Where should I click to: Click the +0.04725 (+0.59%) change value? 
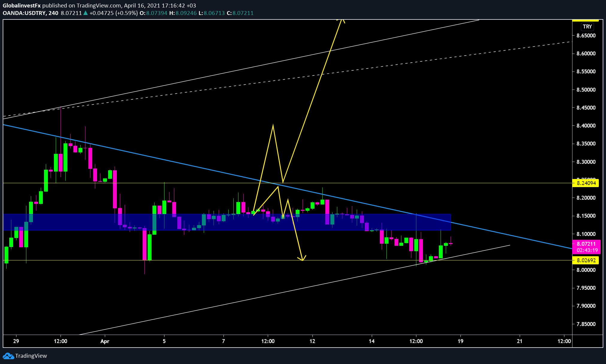point(114,13)
